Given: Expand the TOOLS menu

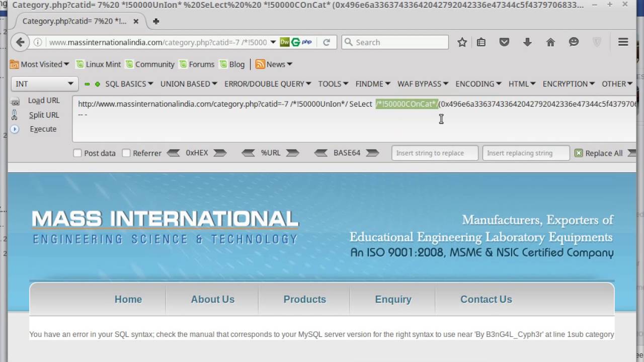Looking at the screenshot, I should tap(333, 84).
